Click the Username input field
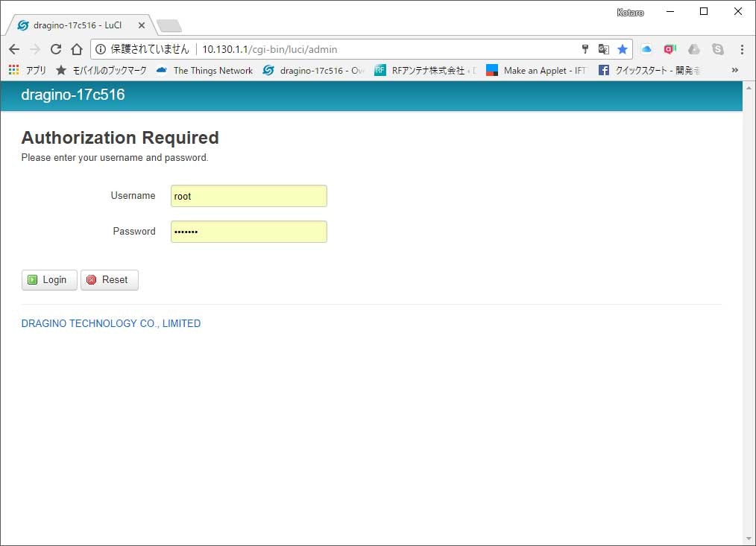This screenshot has height=546, width=756. 249,196
